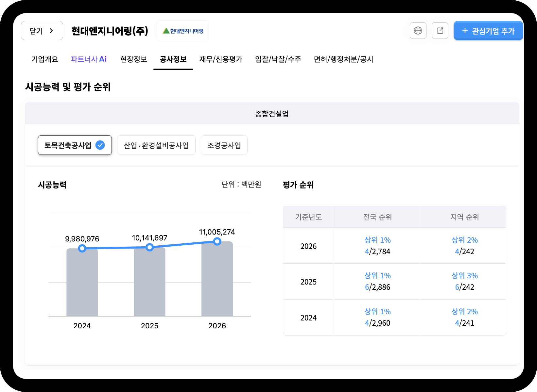Open 면허/행정처분/공시 tab

[343, 59]
